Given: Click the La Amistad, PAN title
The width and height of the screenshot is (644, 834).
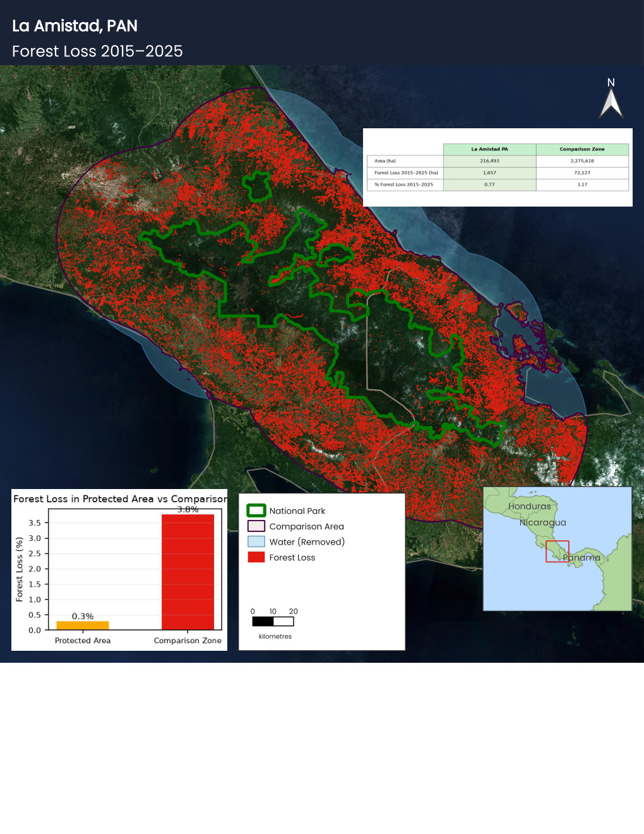Looking at the screenshot, I should click(x=75, y=26).
